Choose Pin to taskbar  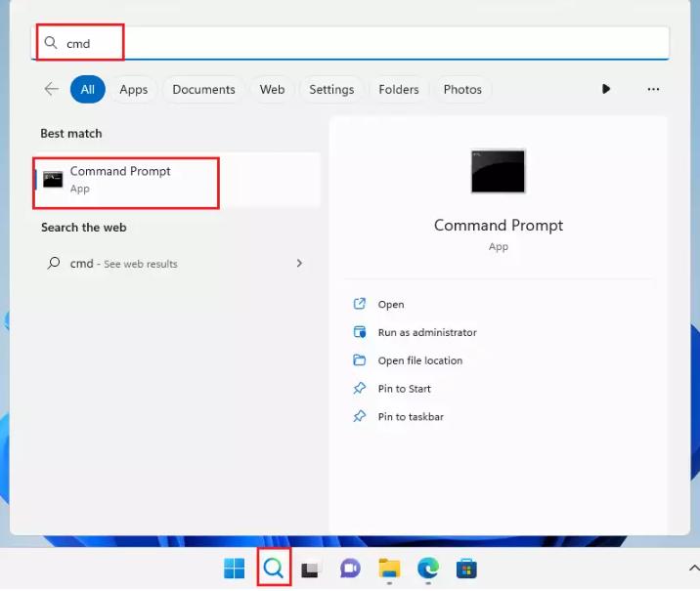tap(411, 416)
